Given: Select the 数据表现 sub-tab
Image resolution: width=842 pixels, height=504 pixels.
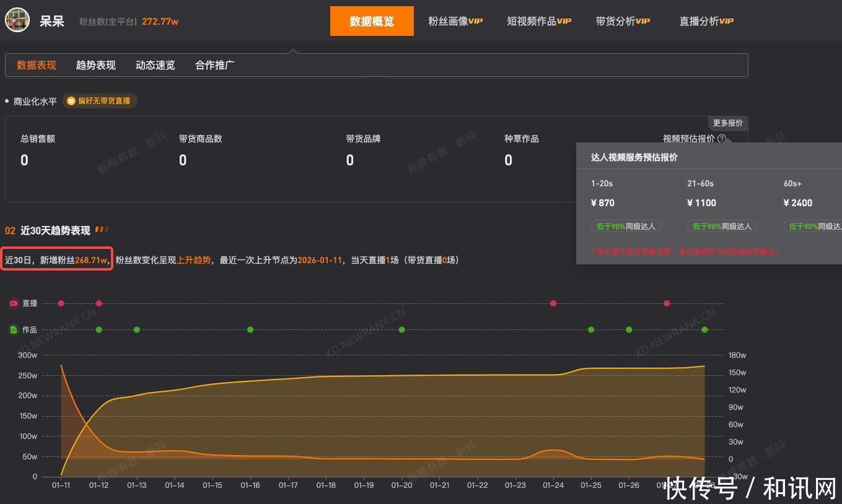Looking at the screenshot, I should click(x=37, y=65).
